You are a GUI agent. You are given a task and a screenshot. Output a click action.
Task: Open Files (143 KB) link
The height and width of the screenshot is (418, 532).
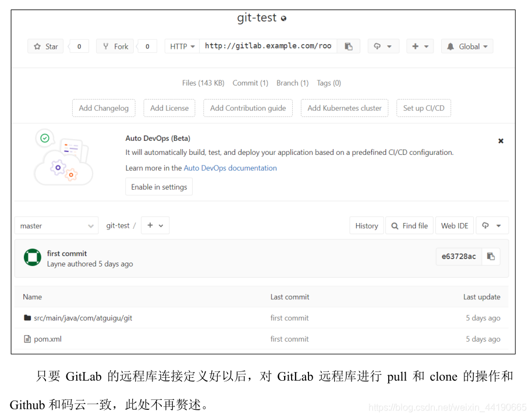pos(203,83)
